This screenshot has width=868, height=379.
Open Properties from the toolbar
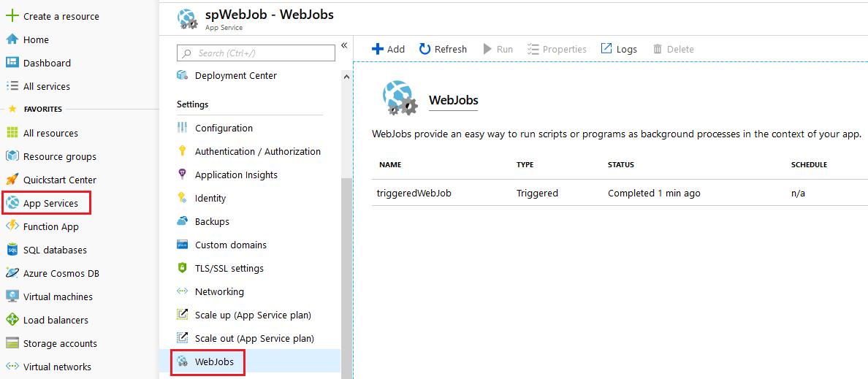tap(557, 49)
